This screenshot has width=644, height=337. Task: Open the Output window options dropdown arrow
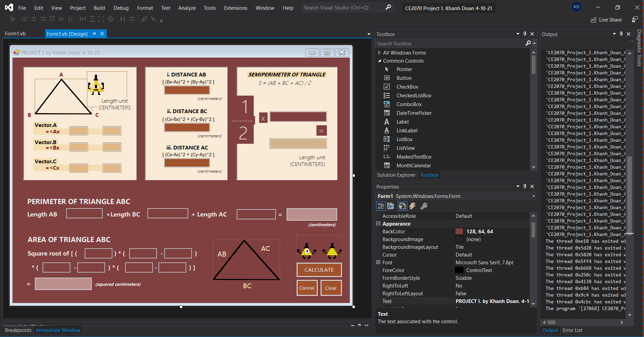pos(614,34)
